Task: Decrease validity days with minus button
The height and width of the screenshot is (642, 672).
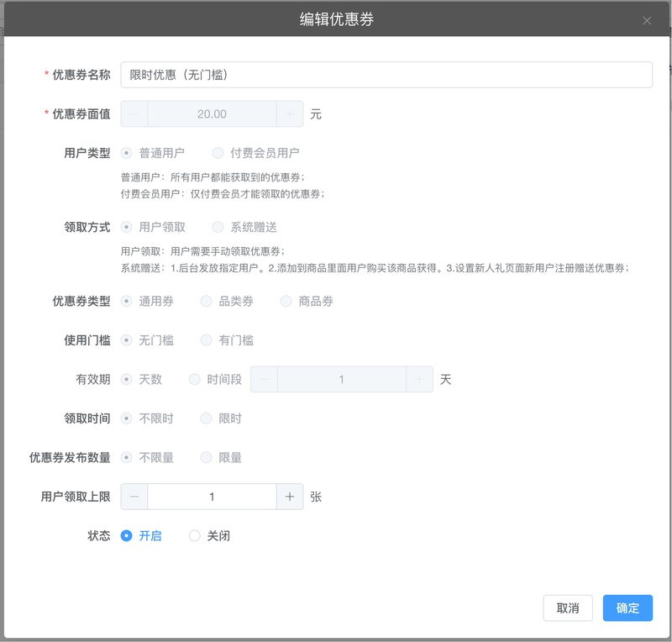Action: (x=264, y=380)
